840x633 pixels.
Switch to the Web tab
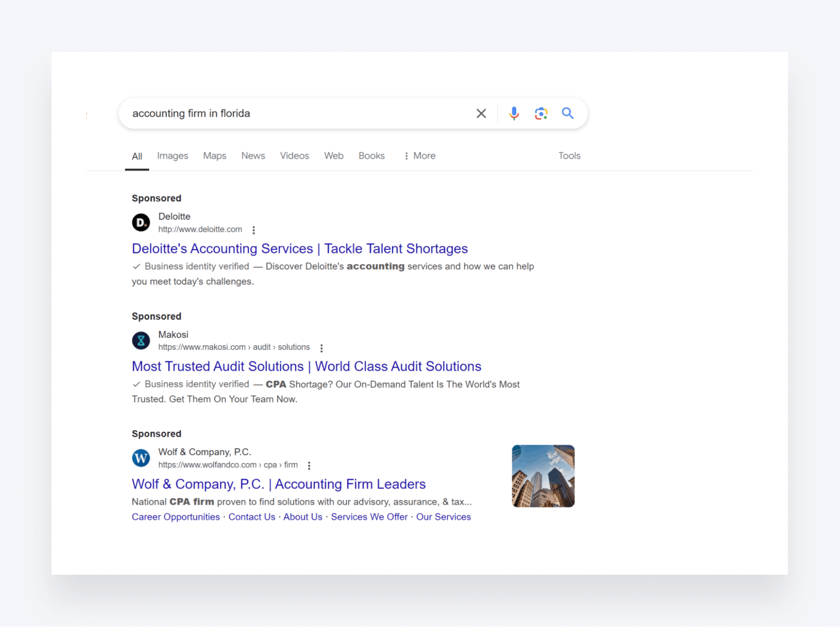click(334, 156)
